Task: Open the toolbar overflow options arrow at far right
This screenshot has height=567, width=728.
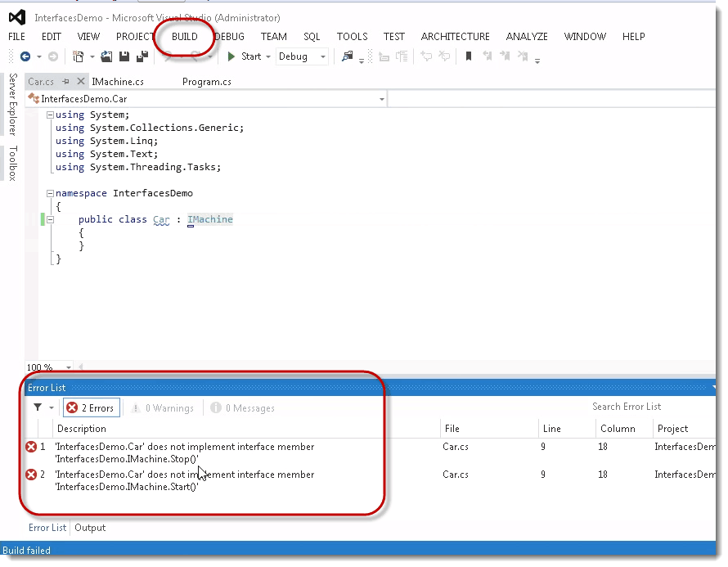Action: (537, 61)
